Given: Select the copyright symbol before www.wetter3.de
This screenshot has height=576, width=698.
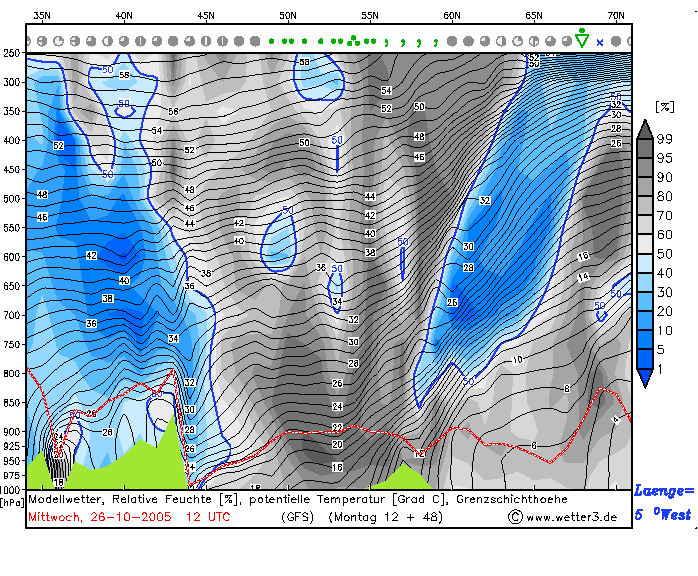Looking at the screenshot, I should (515, 517).
